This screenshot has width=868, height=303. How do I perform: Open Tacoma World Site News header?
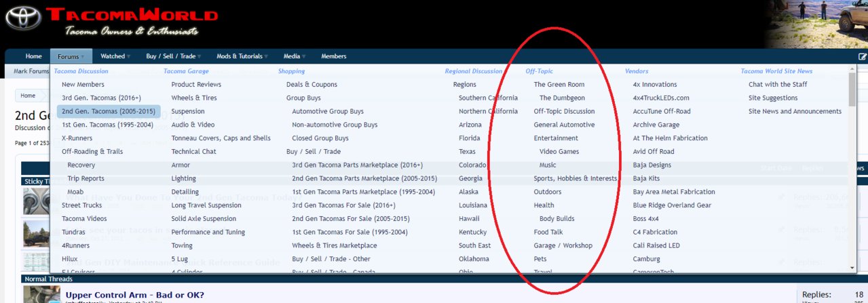tap(776, 70)
